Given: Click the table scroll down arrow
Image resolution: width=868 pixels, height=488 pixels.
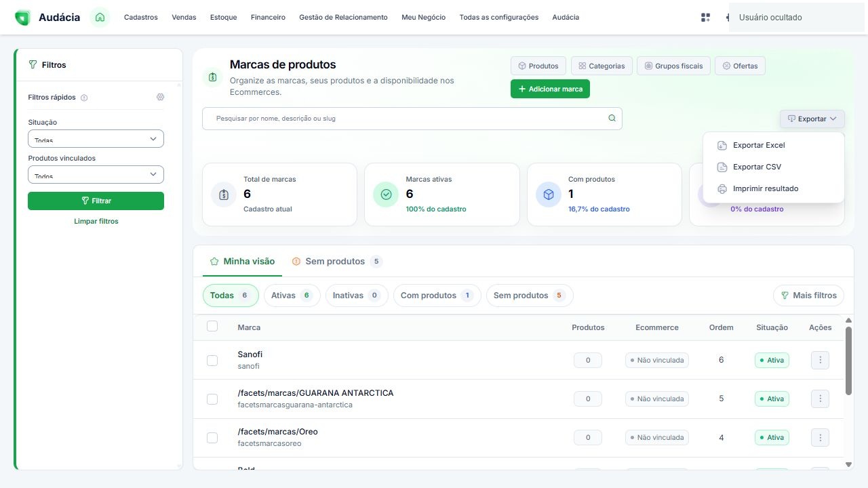Looking at the screenshot, I should 848,464.
